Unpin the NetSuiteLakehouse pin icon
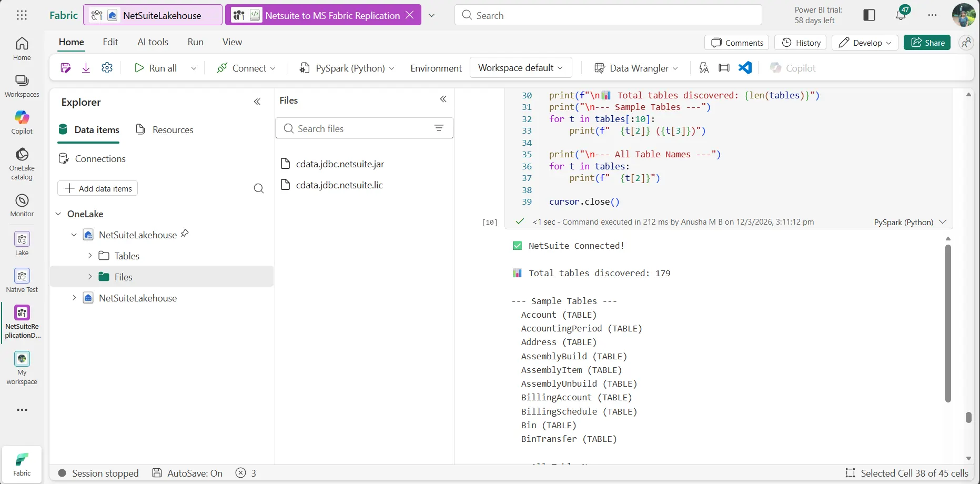Screen dimensions: 980x484 (184, 233)
